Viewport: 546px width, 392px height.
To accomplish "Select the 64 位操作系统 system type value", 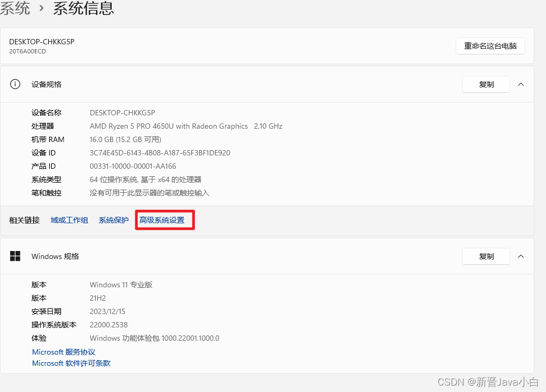I will (145, 179).
